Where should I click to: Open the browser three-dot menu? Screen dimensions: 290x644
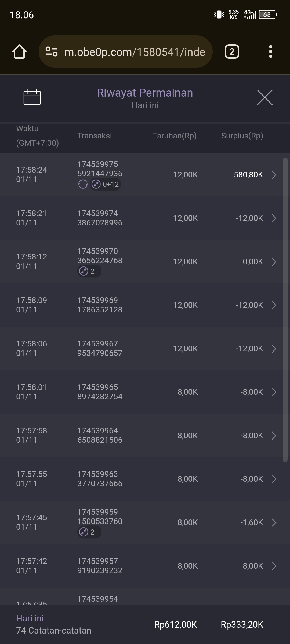(270, 52)
